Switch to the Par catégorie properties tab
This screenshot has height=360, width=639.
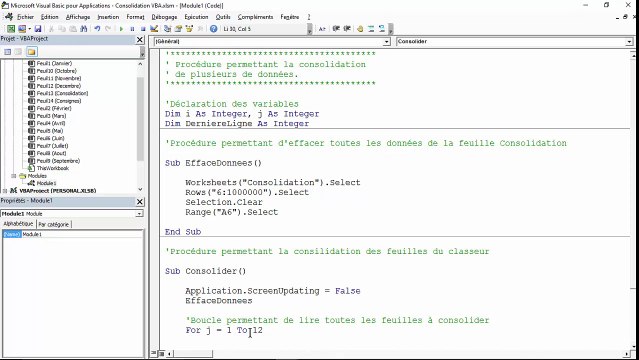(54, 224)
